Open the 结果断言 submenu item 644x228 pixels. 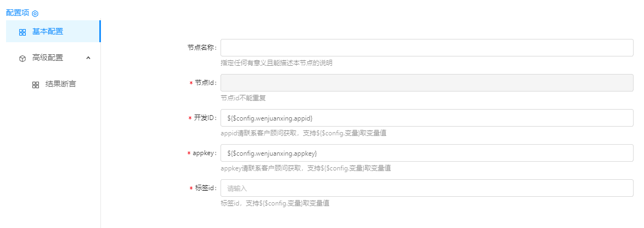tap(60, 84)
